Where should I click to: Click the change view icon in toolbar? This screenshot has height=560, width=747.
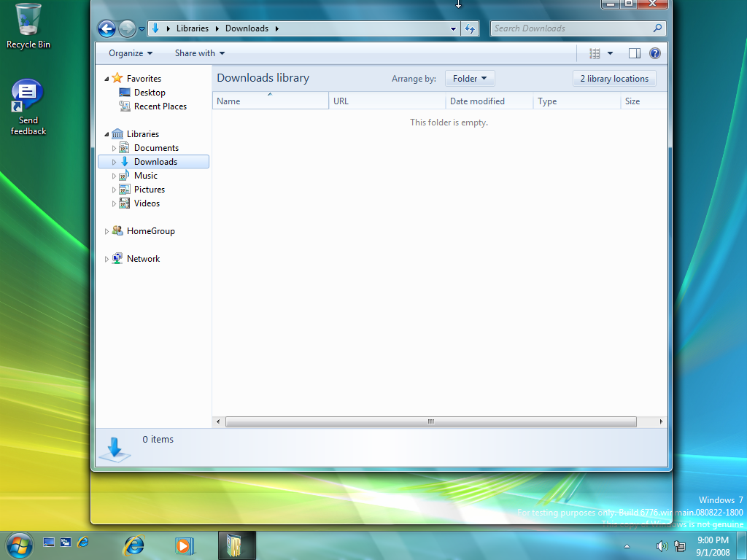point(595,53)
